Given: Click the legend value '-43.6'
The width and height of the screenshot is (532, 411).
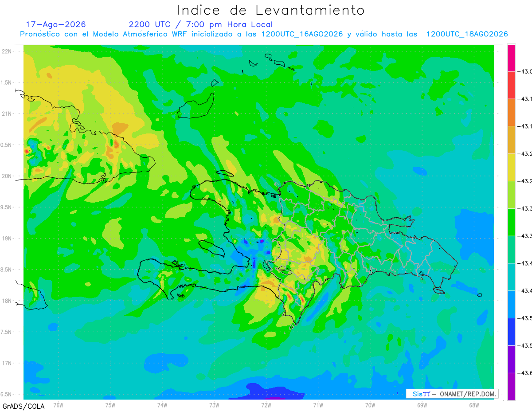Looking at the screenshot, I should (x=525, y=373).
